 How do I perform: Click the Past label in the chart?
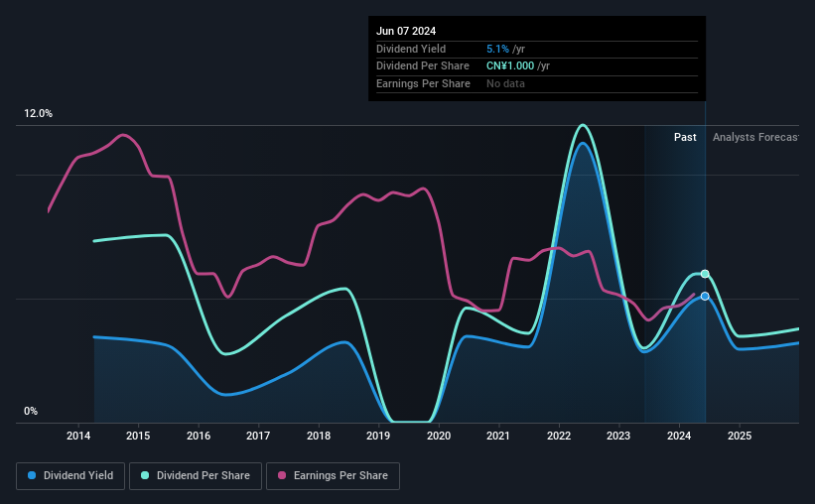[685, 137]
